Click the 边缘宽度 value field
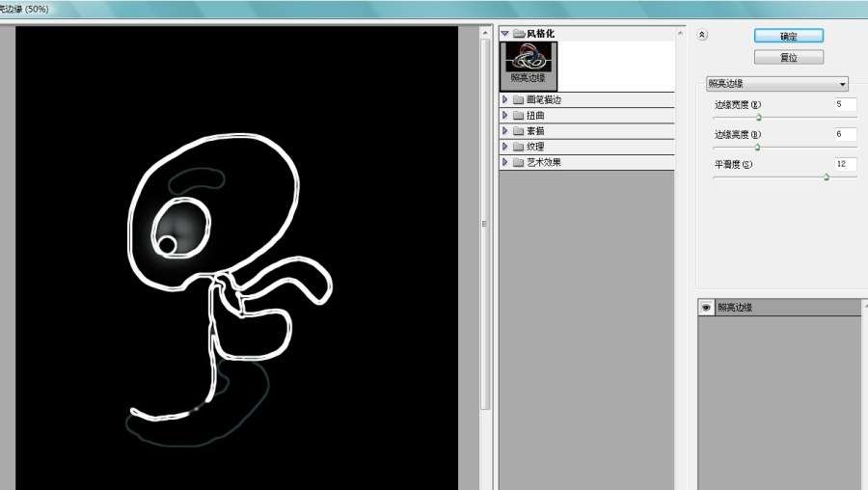The image size is (868, 490). pos(845,104)
